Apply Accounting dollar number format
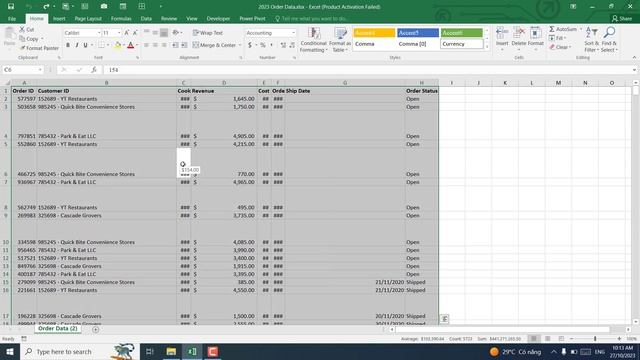This screenshot has height=360, width=640. pyautogui.click(x=250, y=45)
